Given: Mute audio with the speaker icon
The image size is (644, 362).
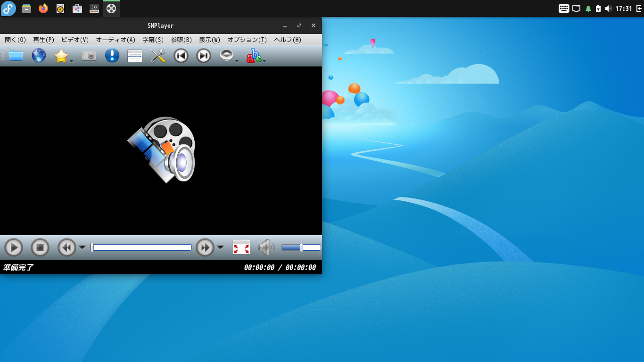Looking at the screenshot, I should [266, 247].
